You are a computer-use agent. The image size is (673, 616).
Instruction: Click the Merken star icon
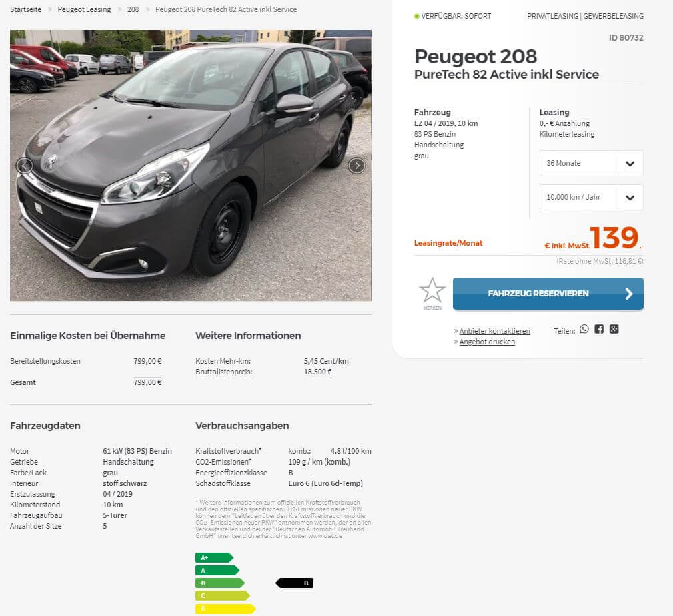[432, 290]
